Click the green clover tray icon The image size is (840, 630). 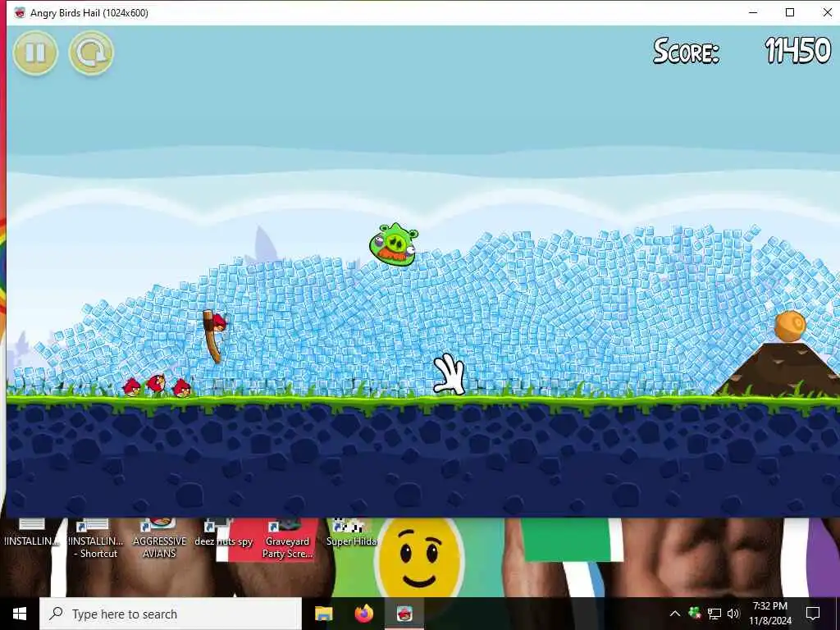695,612
